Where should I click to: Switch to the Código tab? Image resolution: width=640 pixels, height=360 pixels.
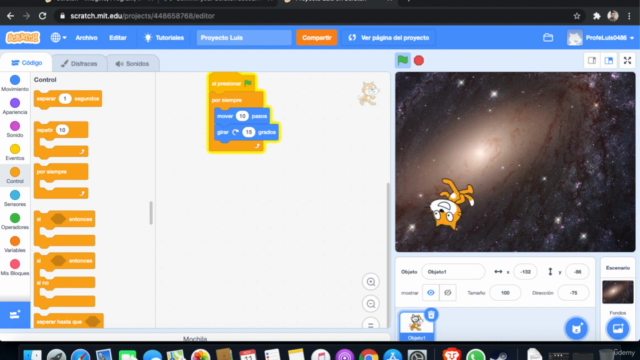(x=27, y=63)
